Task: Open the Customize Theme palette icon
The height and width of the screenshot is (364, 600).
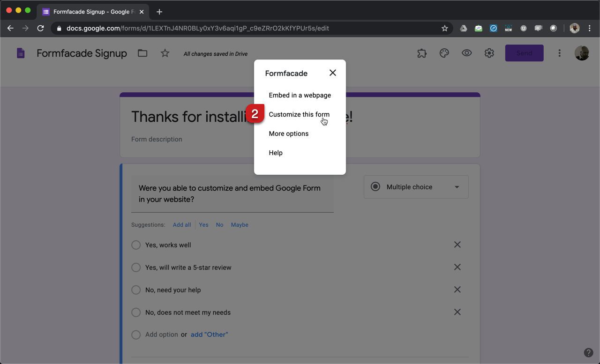Action: click(444, 53)
